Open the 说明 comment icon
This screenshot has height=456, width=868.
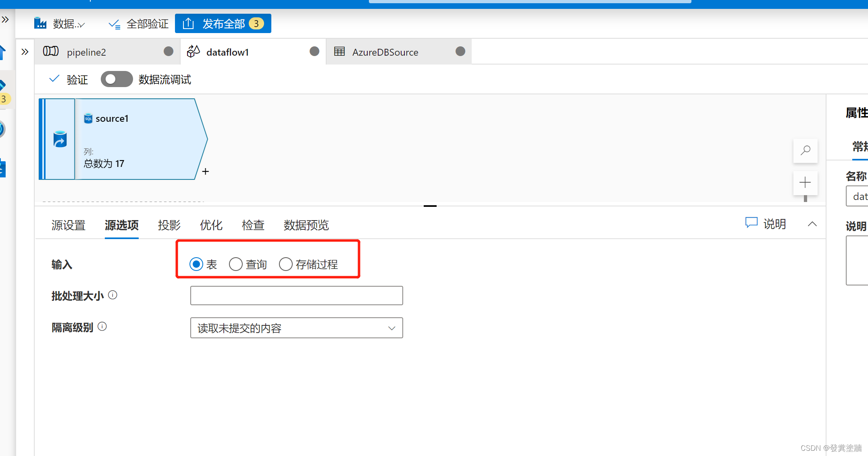pos(751,223)
